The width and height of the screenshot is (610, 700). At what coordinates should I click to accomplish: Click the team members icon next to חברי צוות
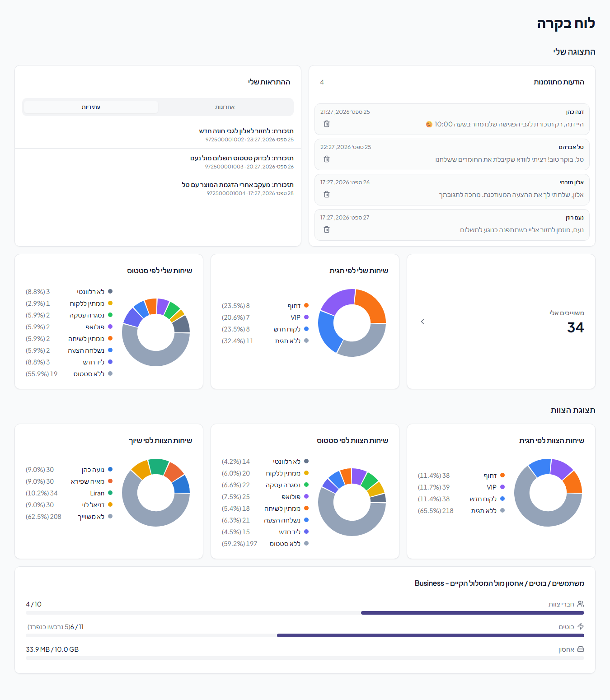point(581,604)
